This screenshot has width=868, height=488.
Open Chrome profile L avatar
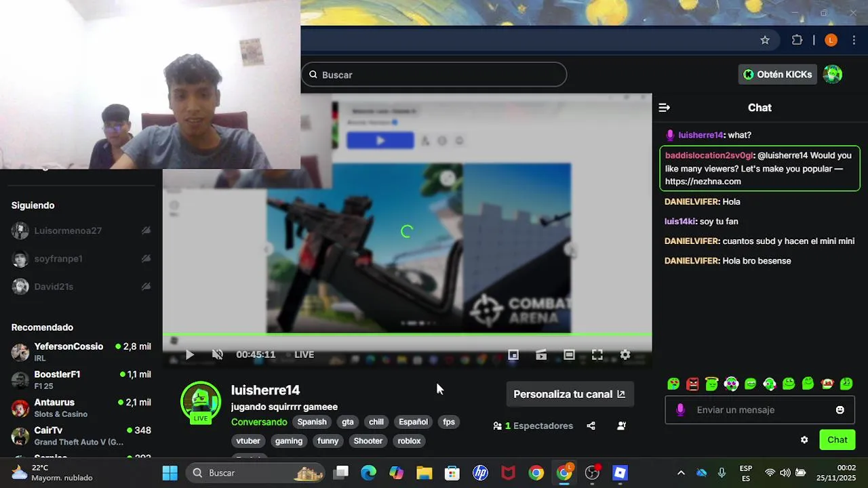click(831, 40)
